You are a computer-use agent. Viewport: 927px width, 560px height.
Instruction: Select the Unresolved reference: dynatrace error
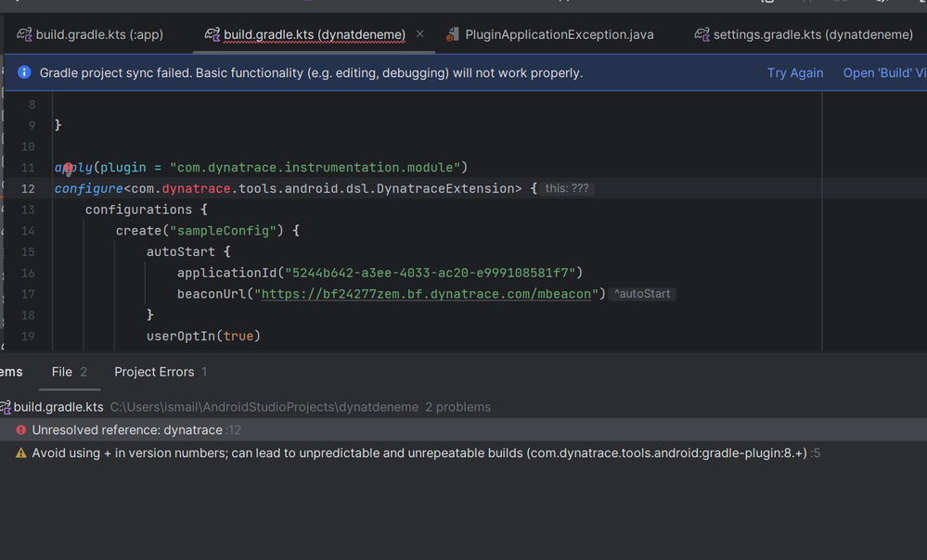click(127, 430)
